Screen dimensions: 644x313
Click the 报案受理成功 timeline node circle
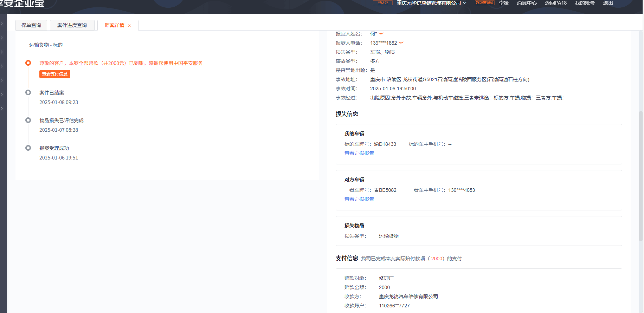coord(28,148)
